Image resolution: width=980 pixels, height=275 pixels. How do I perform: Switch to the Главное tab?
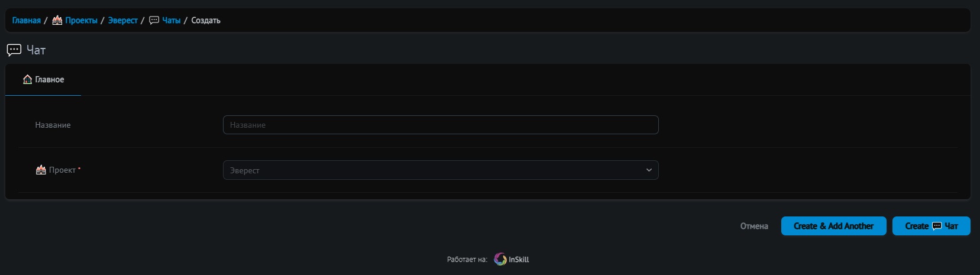click(43, 80)
